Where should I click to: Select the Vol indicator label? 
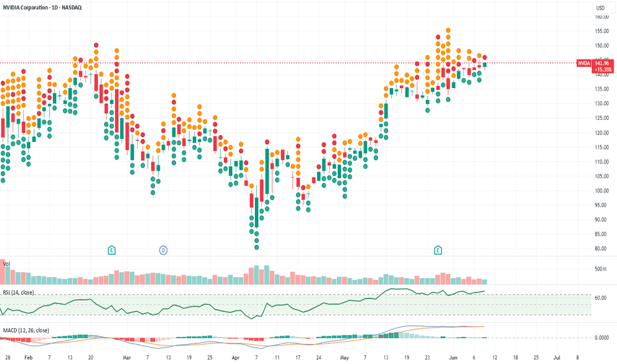click(x=7, y=264)
